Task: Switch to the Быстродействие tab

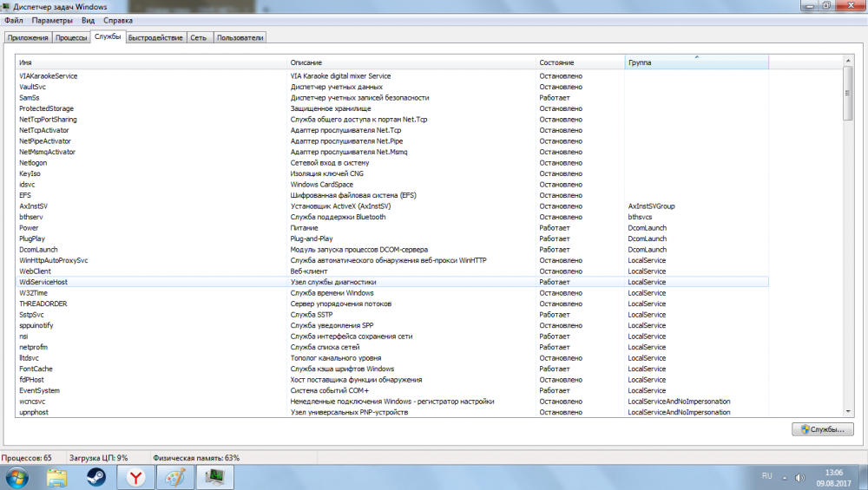Action: (155, 37)
